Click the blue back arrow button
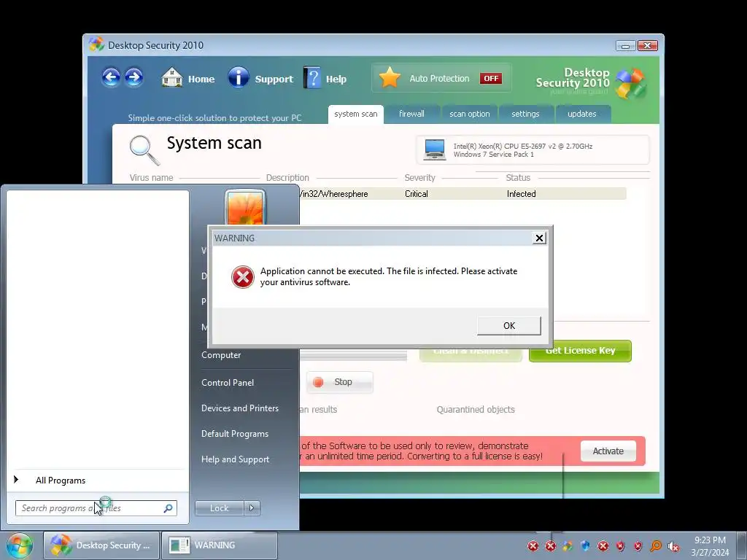 coord(111,77)
